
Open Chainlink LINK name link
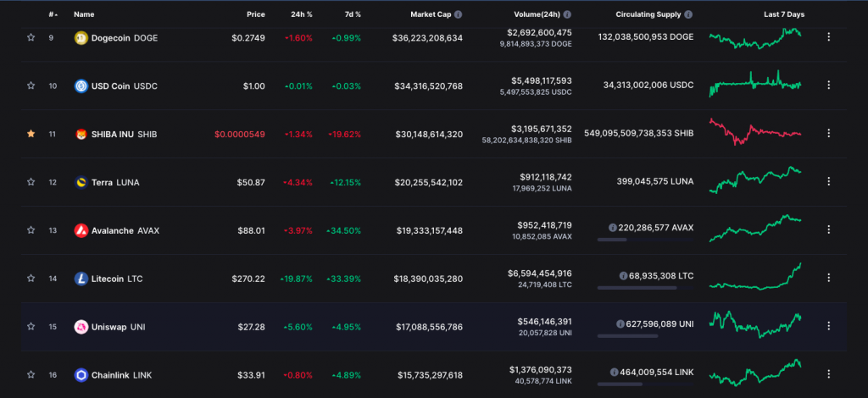point(121,375)
